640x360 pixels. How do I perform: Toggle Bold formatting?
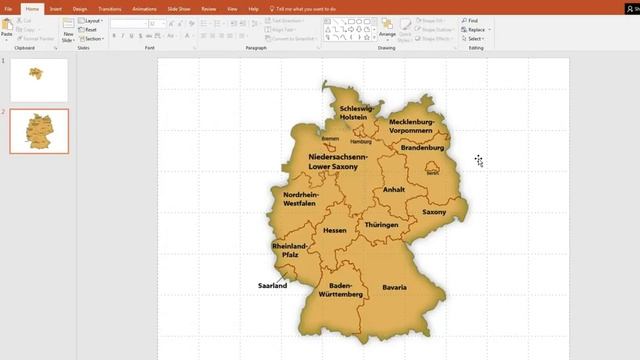coord(114,36)
